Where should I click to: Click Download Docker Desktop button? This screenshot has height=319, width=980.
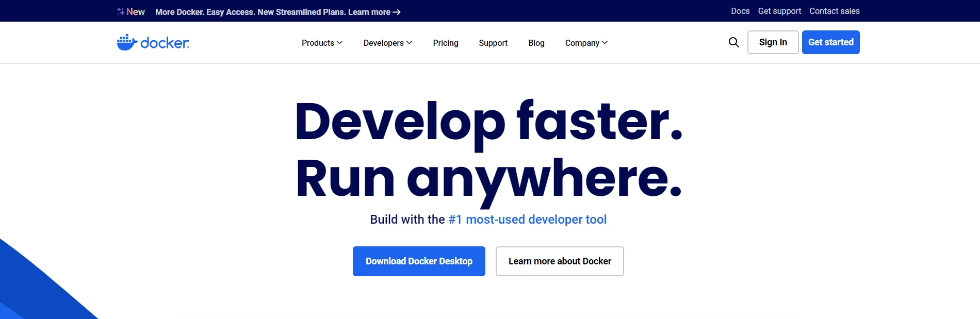(x=419, y=261)
